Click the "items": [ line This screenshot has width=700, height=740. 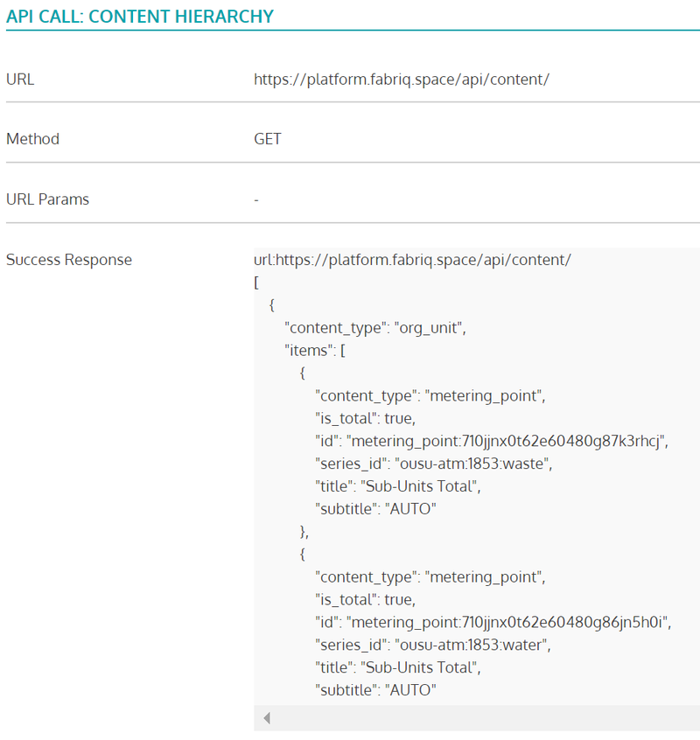pos(315,350)
